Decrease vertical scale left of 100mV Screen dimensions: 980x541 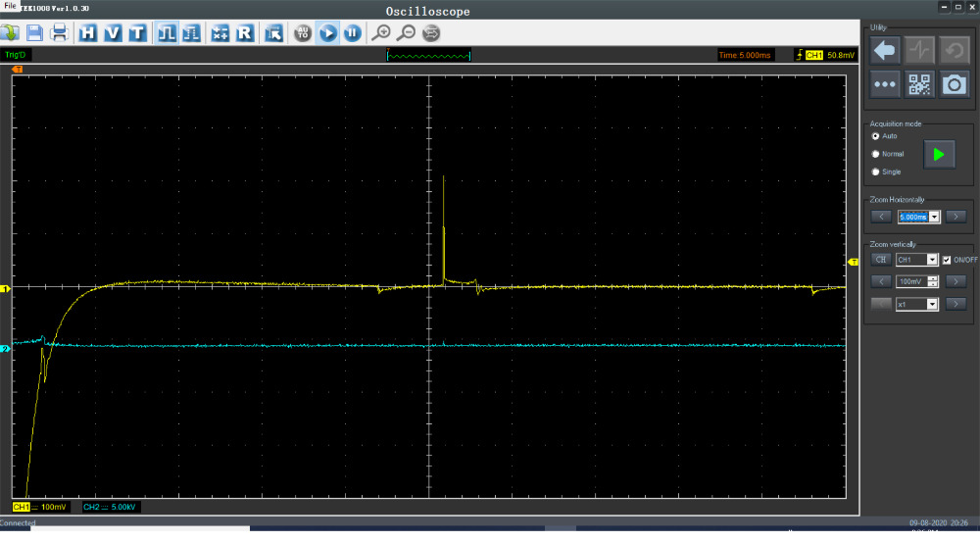tap(881, 281)
